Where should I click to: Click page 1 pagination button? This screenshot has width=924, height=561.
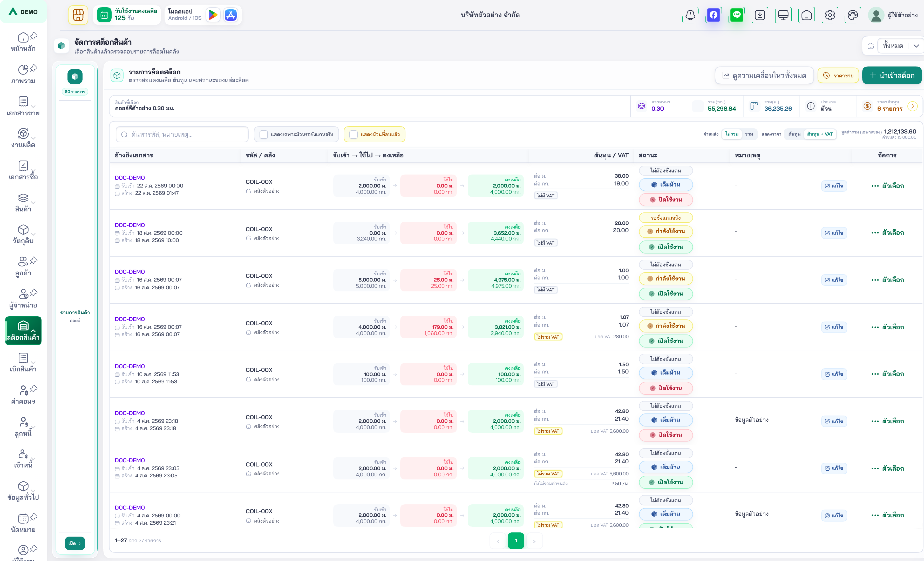coord(516,541)
